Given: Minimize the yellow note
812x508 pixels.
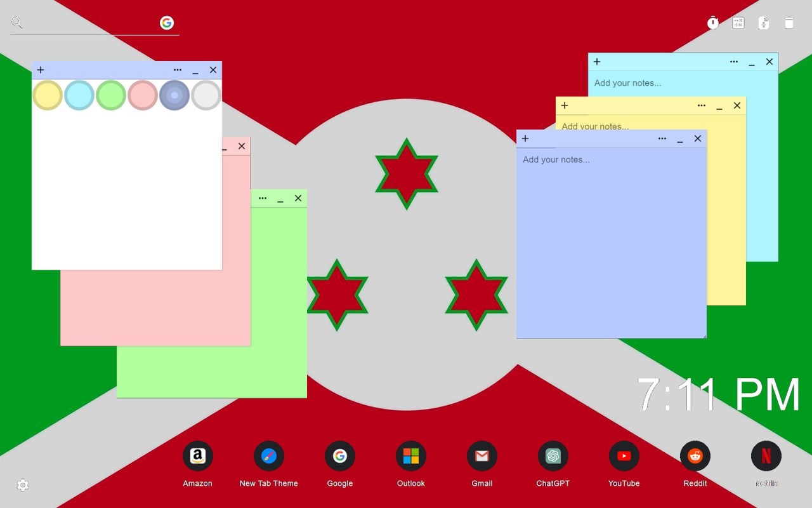Looking at the screenshot, I should (x=719, y=106).
